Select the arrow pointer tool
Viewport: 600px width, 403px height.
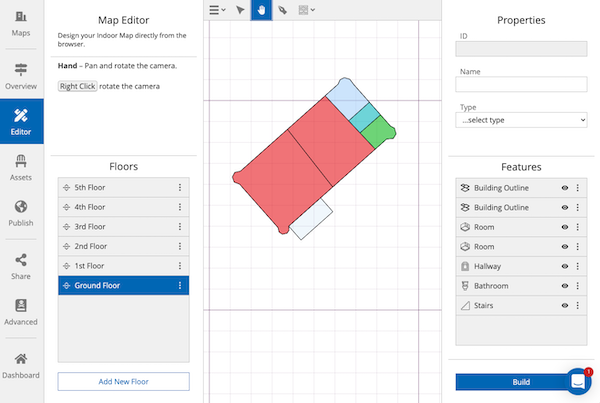[240, 10]
